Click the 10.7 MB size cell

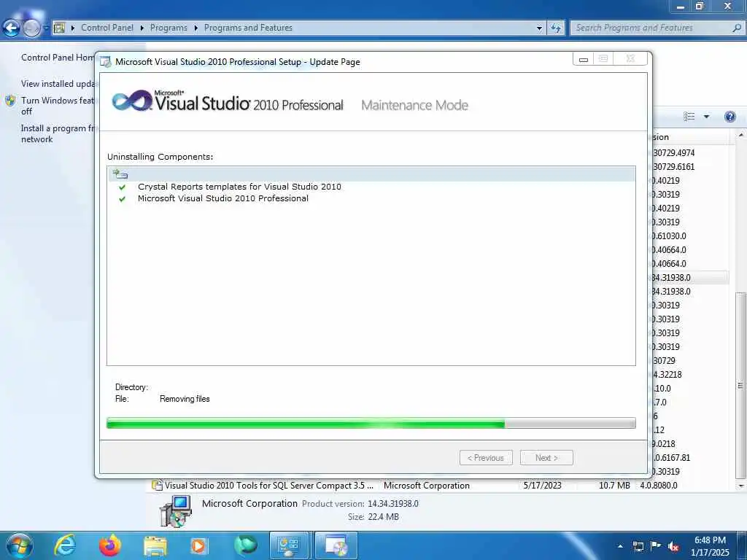pos(614,486)
